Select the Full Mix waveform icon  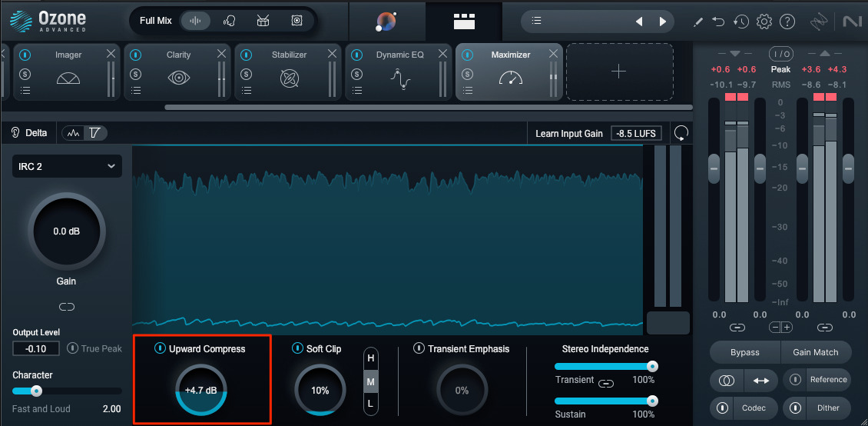[x=195, y=21]
